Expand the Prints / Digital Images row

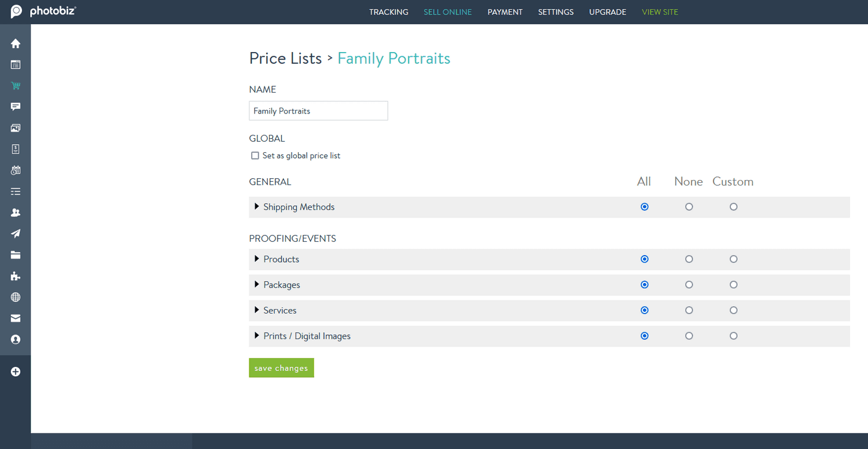point(258,336)
